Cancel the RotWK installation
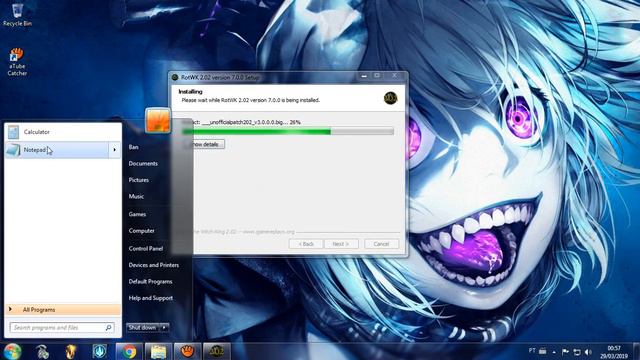This screenshot has width=640, height=360. [381, 244]
